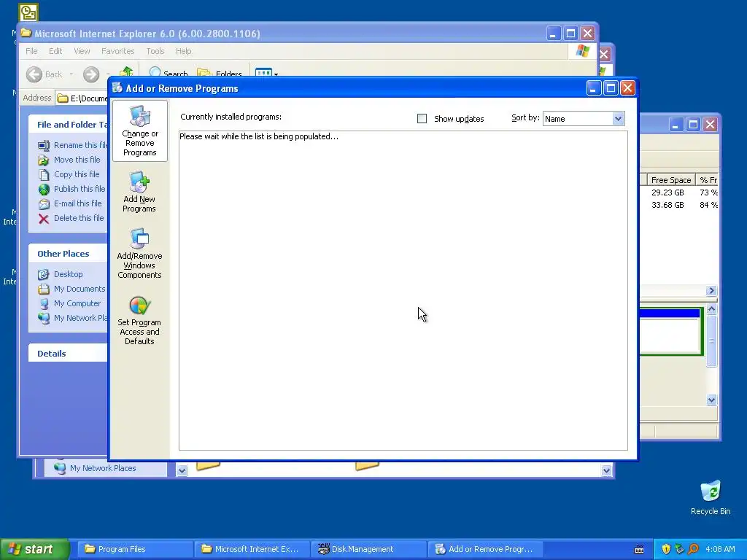Open My Documents under Other Places
This screenshot has height=560, width=747.
pyautogui.click(x=80, y=289)
